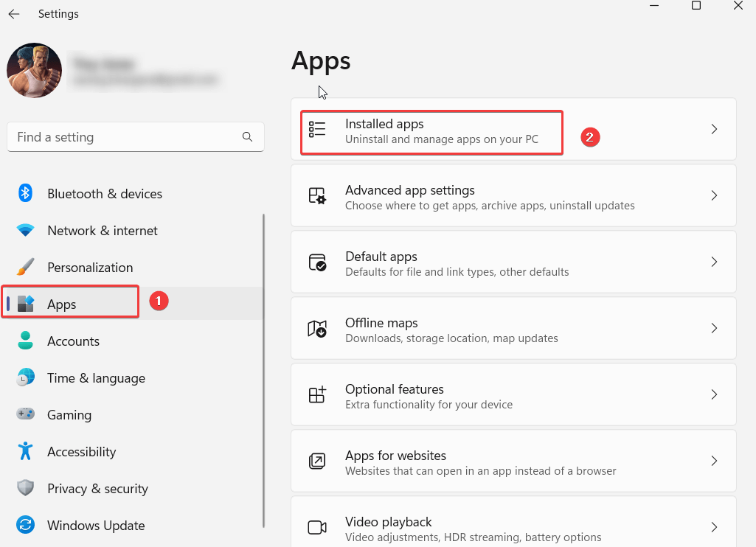Open Gaming settings
The image size is (756, 547).
point(133,415)
